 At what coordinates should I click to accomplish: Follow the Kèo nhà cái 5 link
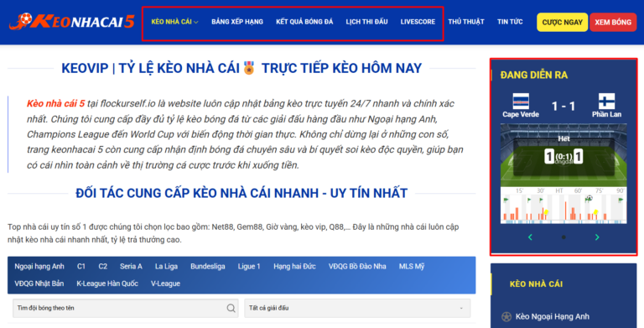tap(56, 103)
